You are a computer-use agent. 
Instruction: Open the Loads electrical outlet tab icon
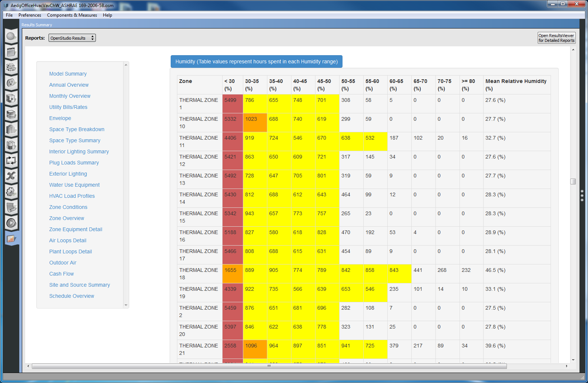click(x=11, y=83)
